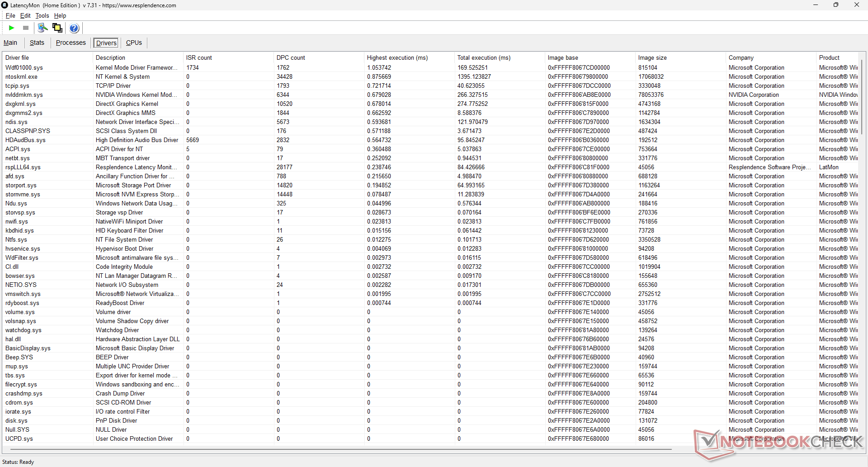Open the File menu
Image resolution: width=868 pixels, height=467 pixels.
(x=10, y=15)
